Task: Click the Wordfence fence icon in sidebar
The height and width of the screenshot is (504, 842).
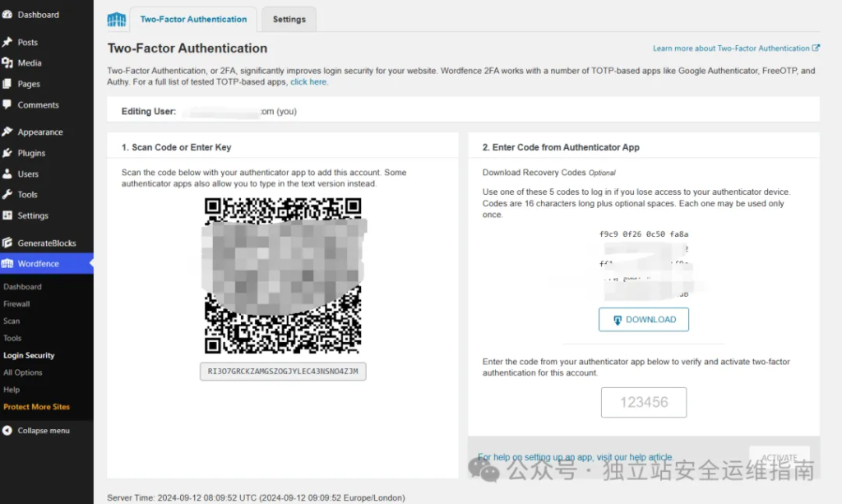Action: (7, 264)
